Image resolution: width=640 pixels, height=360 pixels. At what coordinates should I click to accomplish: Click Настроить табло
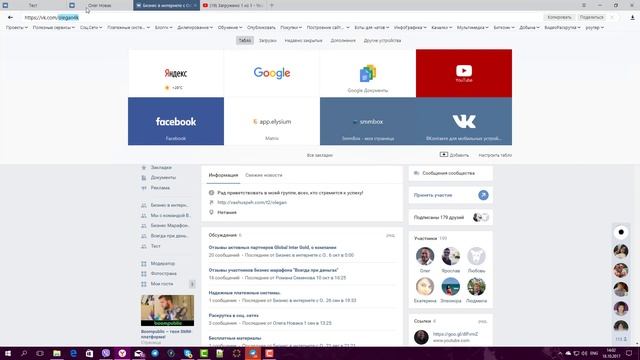pos(495,155)
